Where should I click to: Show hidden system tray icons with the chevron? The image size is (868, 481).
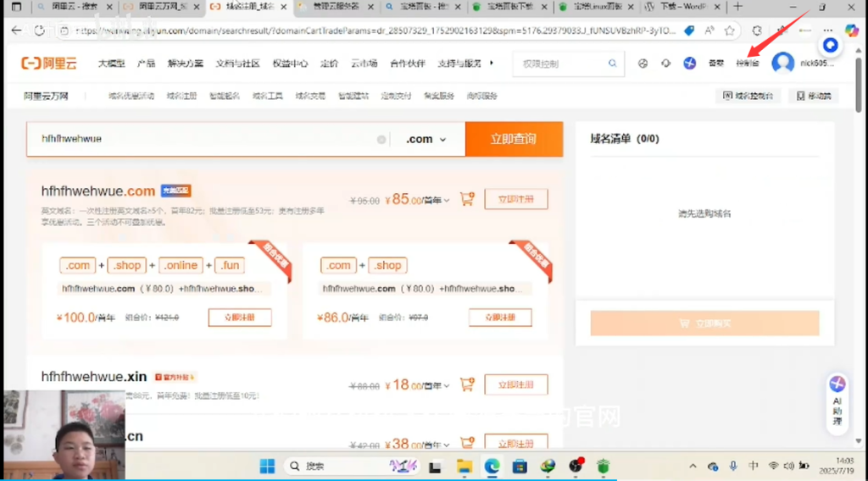693,466
